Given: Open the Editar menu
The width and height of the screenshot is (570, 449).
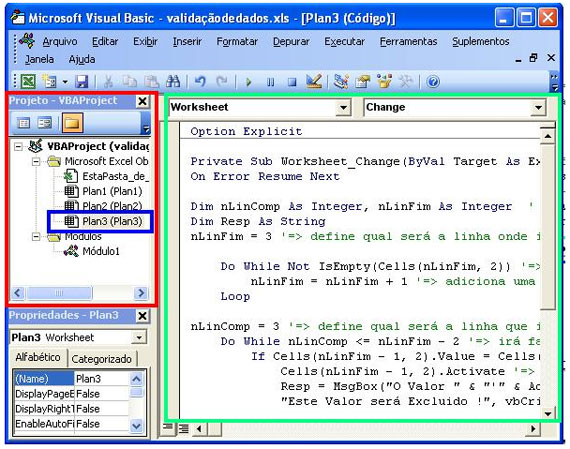Looking at the screenshot, I should point(105,41).
